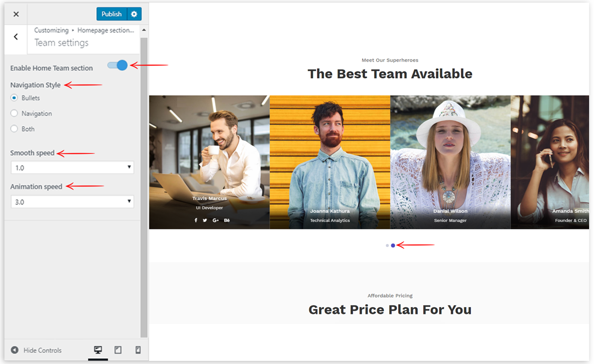Open Travis Marcus's Google Plus icon
This screenshot has height=364, width=594.
click(x=216, y=220)
